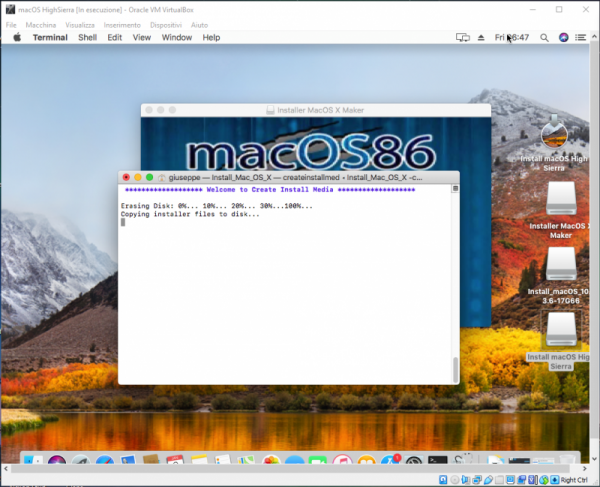The height and width of the screenshot is (487, 600).
Task: Open iTunes from the Dock
Action: pyautogui.click(x=342, y=459)
